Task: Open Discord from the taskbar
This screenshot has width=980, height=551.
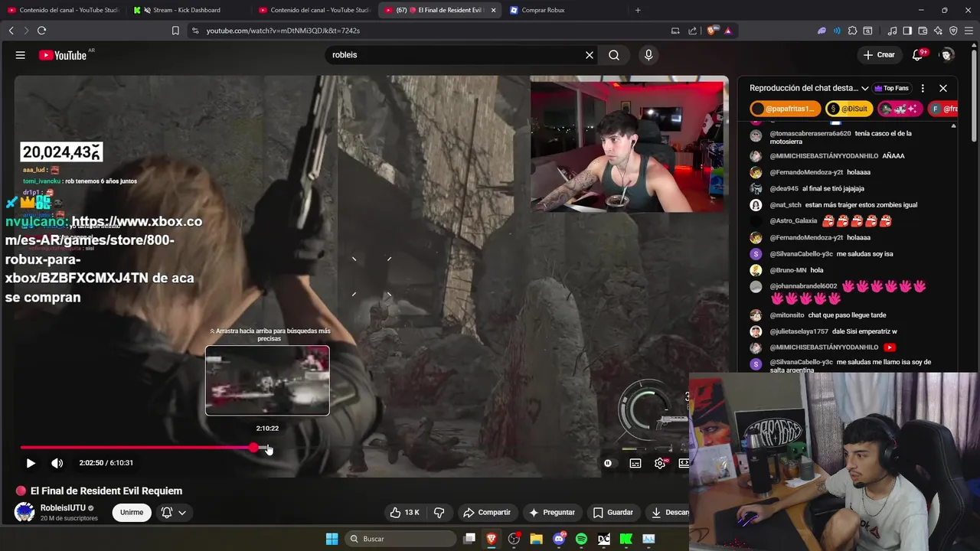Action: point(559,539)
